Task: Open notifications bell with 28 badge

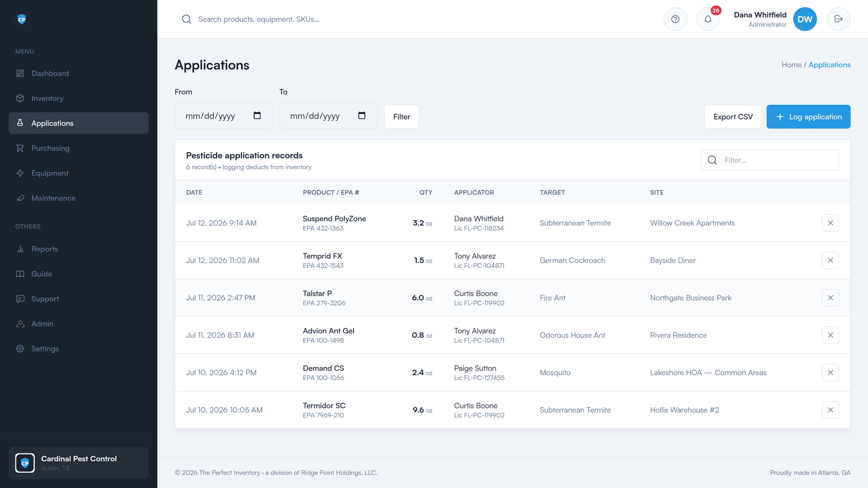Action: [x=708, y=19]
